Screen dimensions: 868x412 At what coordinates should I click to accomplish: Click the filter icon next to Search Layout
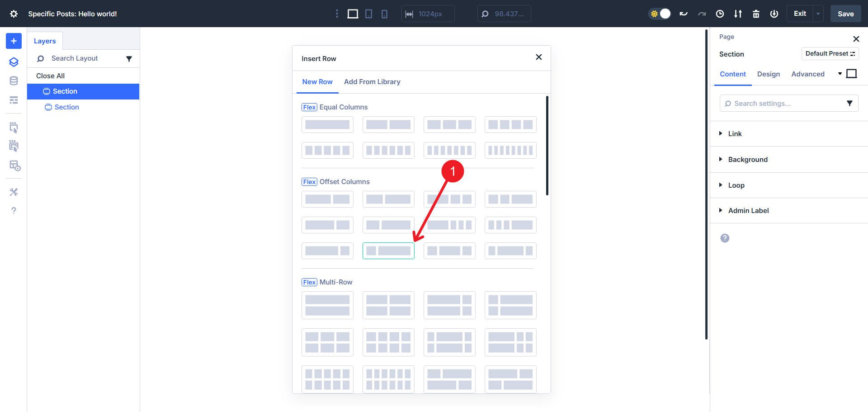click(x=129, y=58)
